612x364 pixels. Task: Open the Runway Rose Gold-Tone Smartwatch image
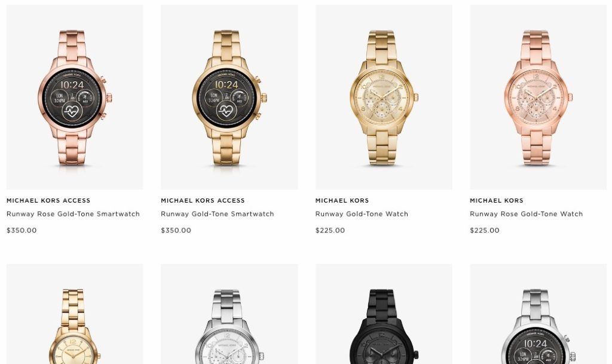(x=75, y=97)
